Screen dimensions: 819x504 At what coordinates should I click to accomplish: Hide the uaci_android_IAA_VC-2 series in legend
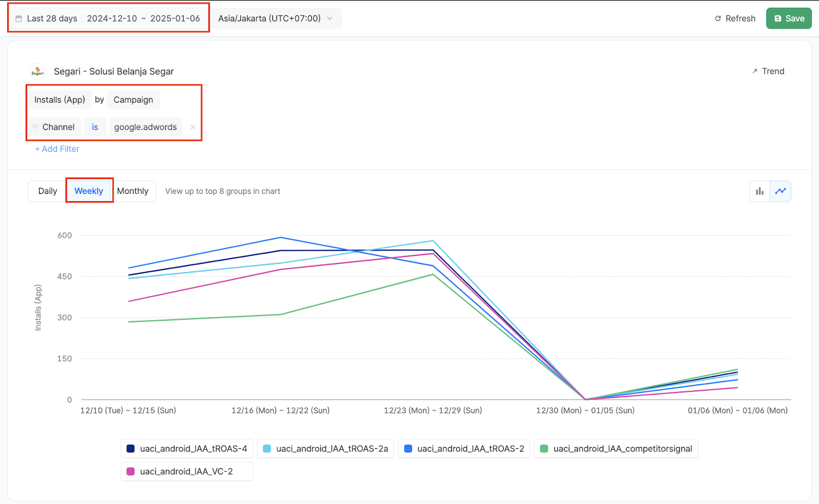tap(186, 471)
